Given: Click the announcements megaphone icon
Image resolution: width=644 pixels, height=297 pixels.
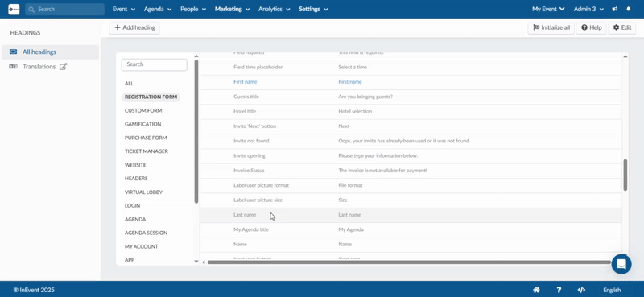Looking at the screenshot, I should click(614, 9).
